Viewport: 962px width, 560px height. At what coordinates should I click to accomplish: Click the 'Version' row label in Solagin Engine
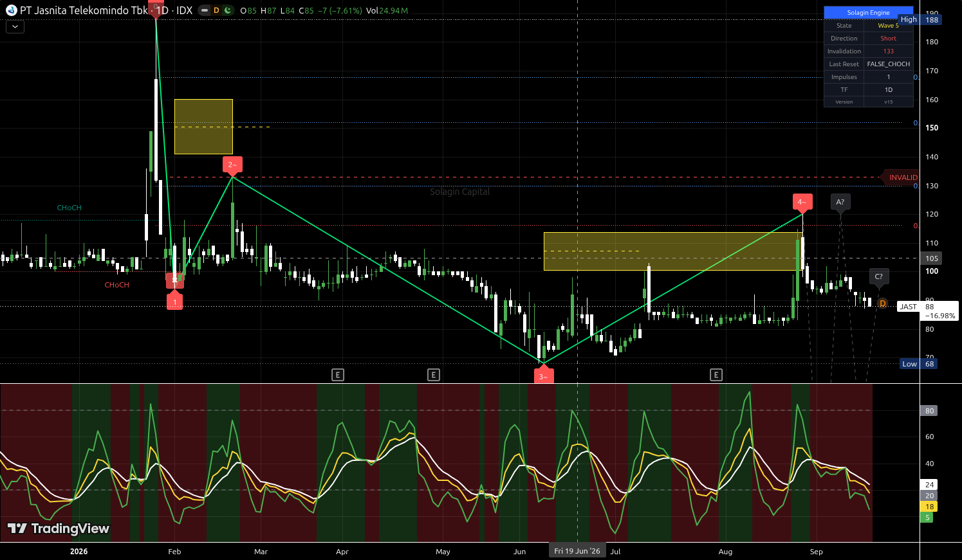pyautogui.click(x=844, y=102)
